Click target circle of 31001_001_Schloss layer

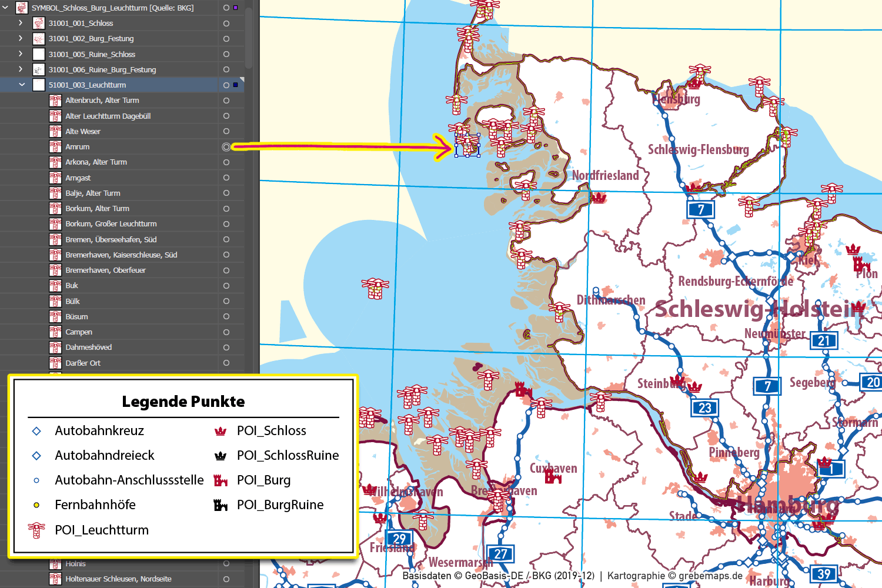pyautogui.click(x=226, y=24)
